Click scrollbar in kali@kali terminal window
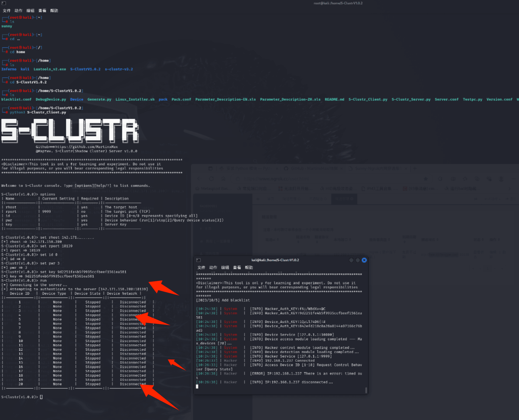Screen dimensions: 519x420 [x=366, y=390]
